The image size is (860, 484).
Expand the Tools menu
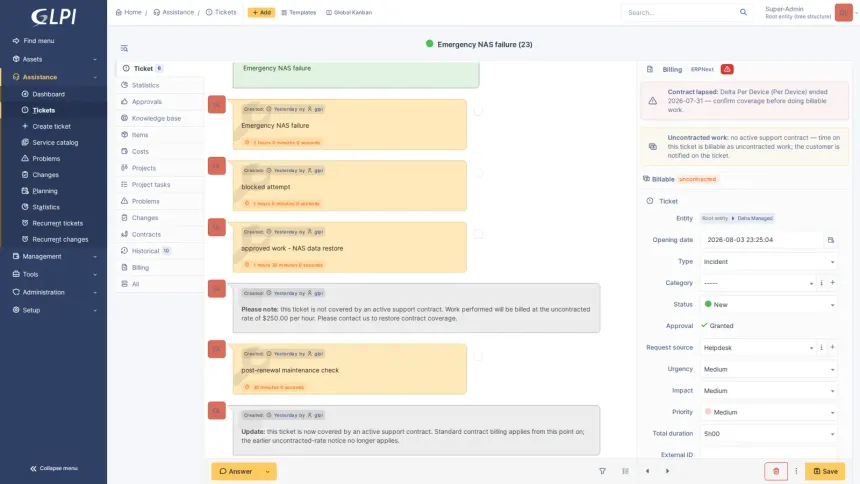tap(53, 274)
